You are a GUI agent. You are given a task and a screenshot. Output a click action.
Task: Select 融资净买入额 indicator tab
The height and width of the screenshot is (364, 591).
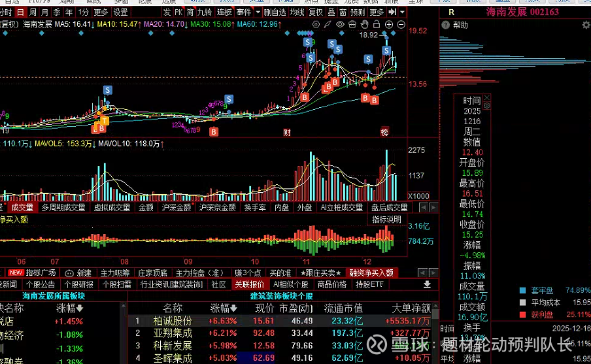coord(371,273)
